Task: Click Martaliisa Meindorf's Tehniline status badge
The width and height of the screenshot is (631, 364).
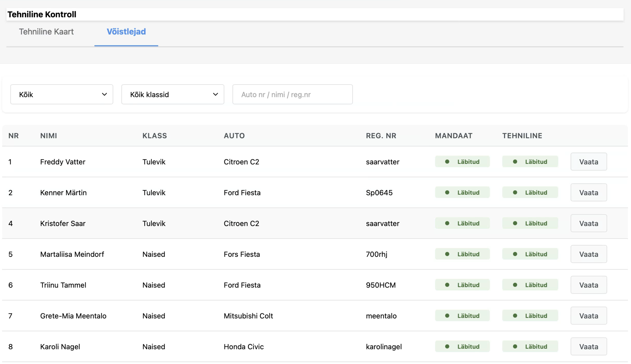Action: pyautogui.click(x=530, y=254)
